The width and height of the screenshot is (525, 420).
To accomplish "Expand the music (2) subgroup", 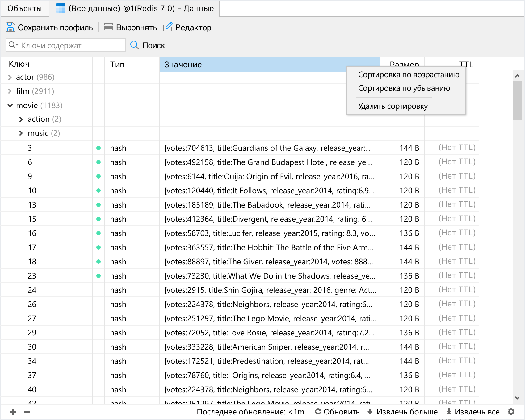I will 21,133.
